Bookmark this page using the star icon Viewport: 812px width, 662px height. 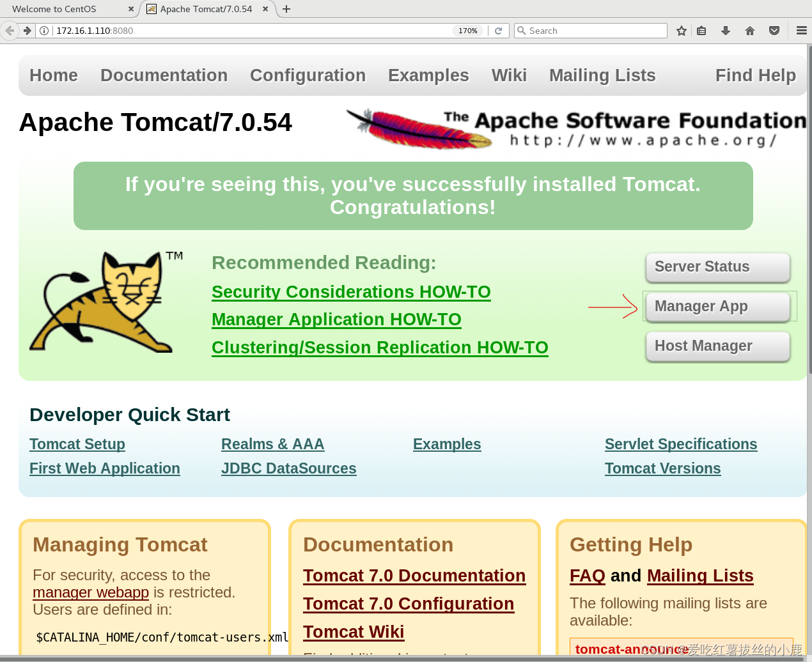[x=681, y=30]
